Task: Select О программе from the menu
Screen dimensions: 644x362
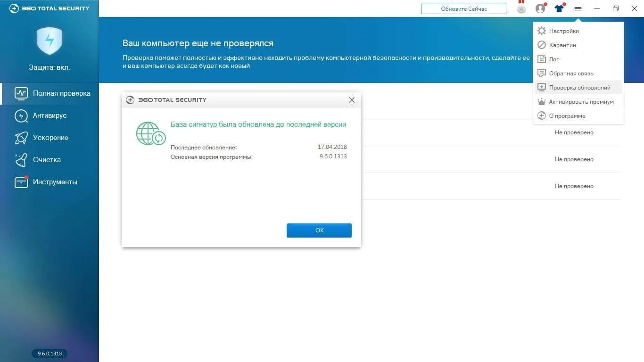Action: coord(578,116)
